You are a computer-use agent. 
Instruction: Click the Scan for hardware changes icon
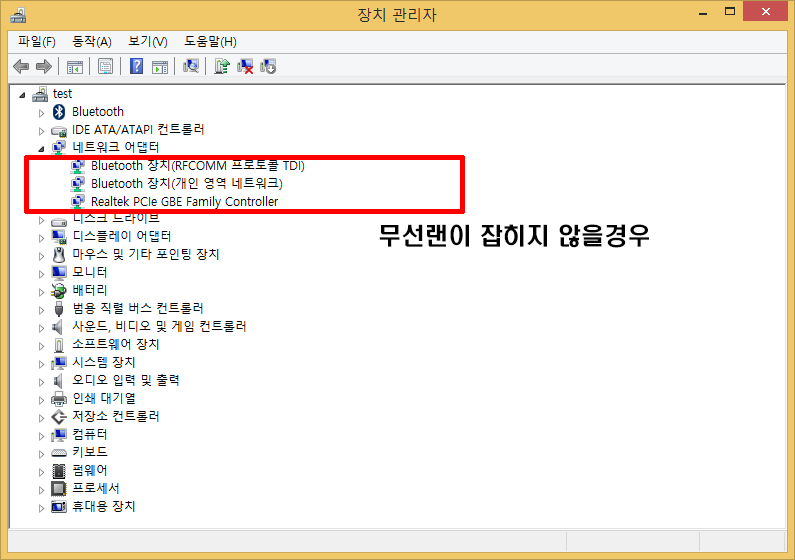coord(191,66)
